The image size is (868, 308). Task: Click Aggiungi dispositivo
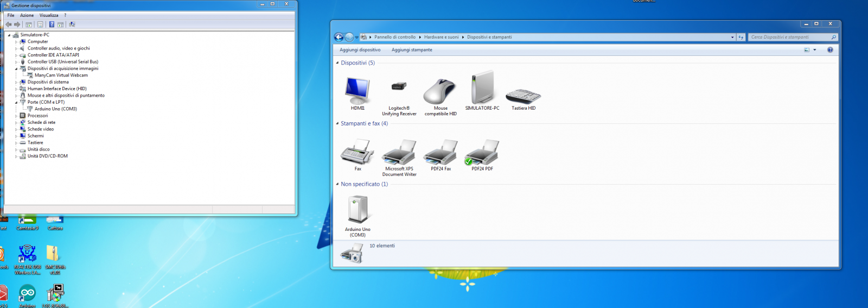(360, 50)
